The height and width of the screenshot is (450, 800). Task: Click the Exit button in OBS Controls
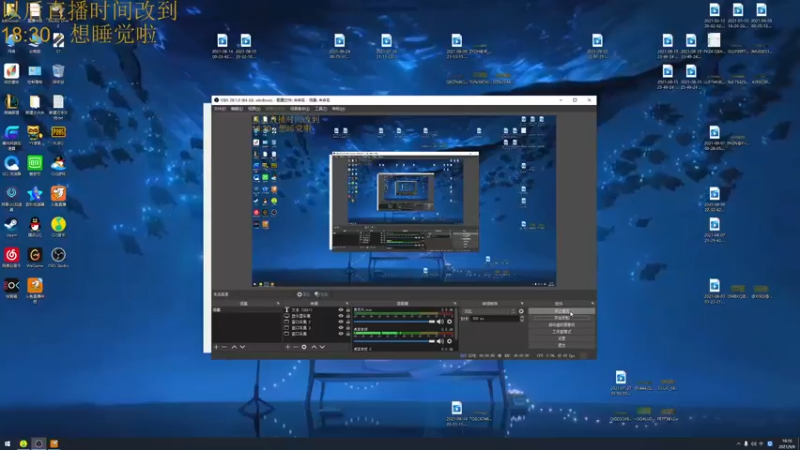pyautogui.click(x=561, y=345)
